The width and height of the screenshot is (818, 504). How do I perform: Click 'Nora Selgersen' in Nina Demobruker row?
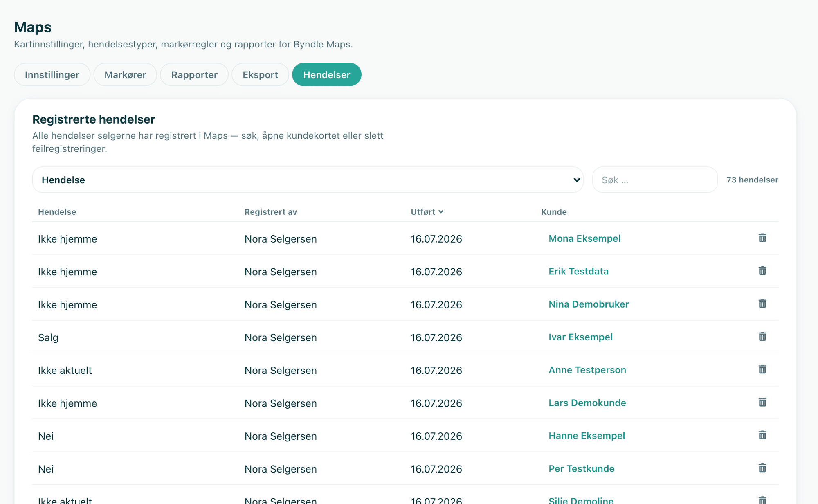coord(281,305)
